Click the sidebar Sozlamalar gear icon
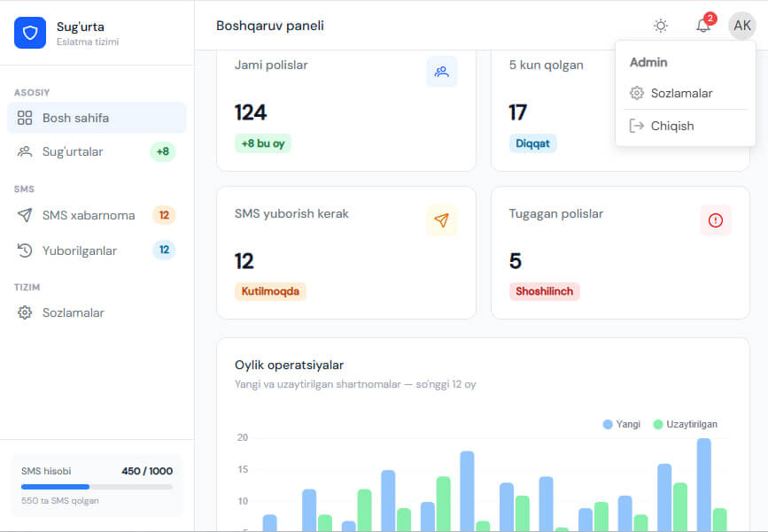This screenshot has height=532, width=768. pyautogui.click(x=25, y=312)
